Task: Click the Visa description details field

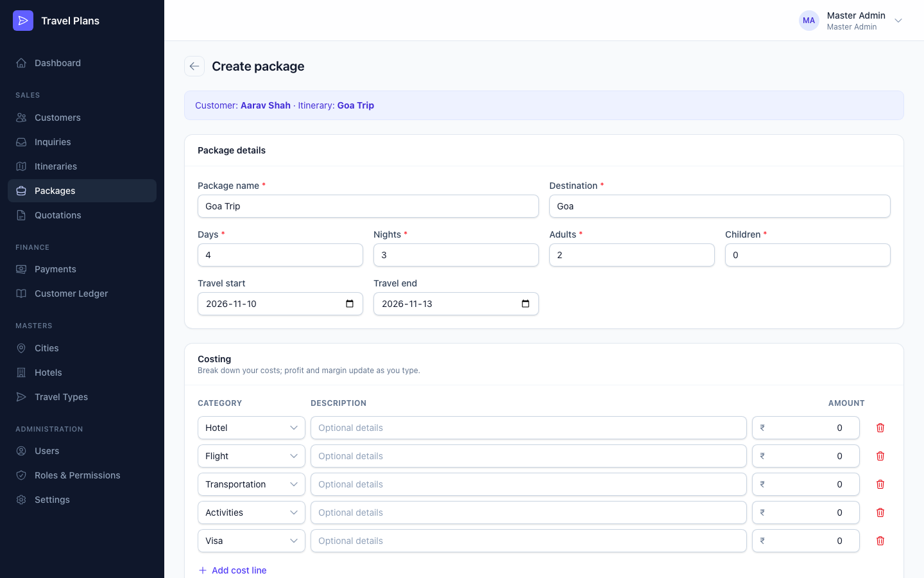Action: [x=529, y=541]
